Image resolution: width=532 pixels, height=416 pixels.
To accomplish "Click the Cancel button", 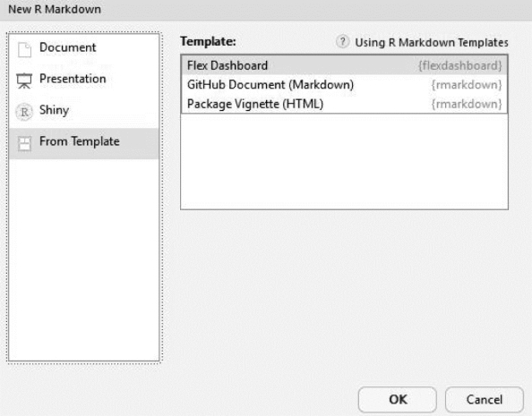I will tap(485, 400).
